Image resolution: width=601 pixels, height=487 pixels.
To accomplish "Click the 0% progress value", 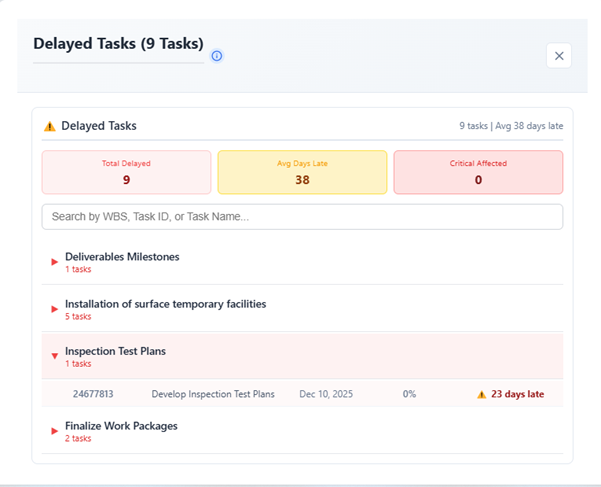I will [409, 394].
